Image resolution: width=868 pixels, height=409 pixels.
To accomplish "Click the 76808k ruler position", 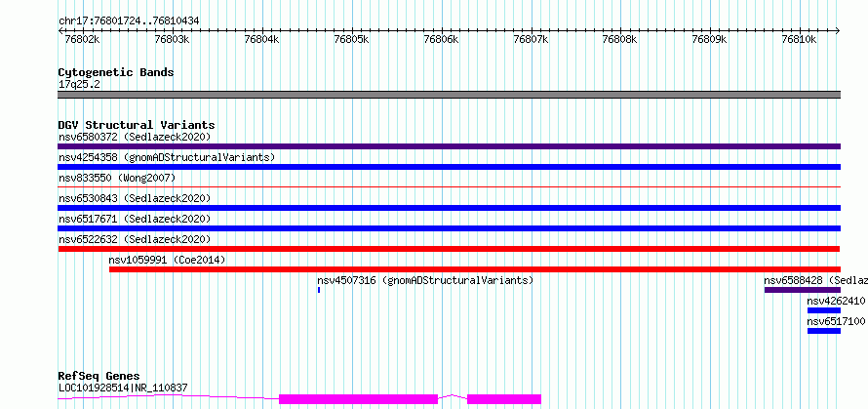I will (620, 40).
